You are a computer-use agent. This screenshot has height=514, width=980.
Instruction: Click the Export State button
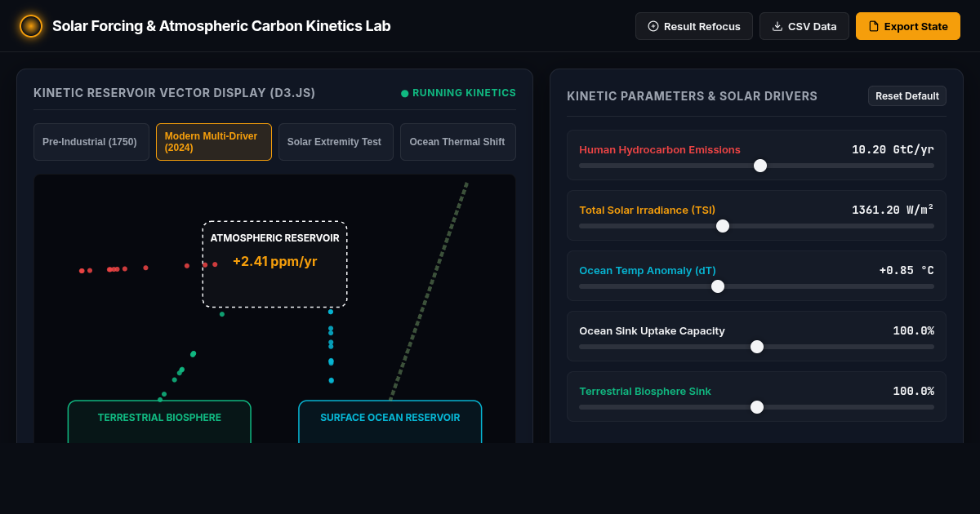point(908,26)
